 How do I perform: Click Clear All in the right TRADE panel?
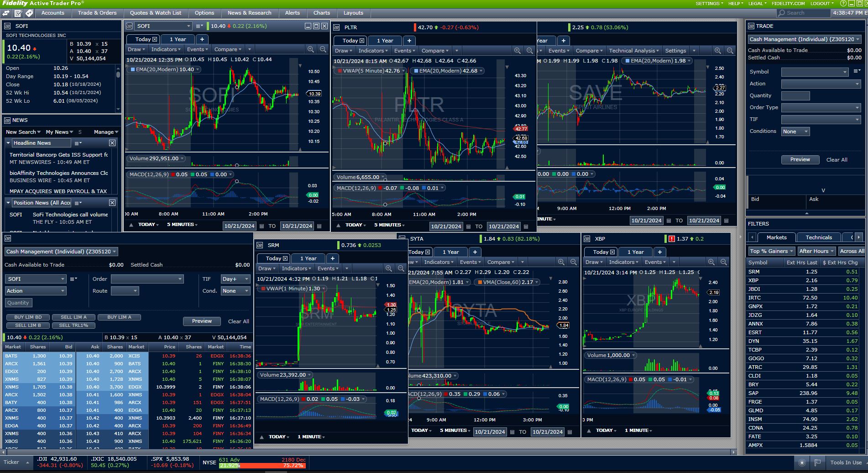837,160
